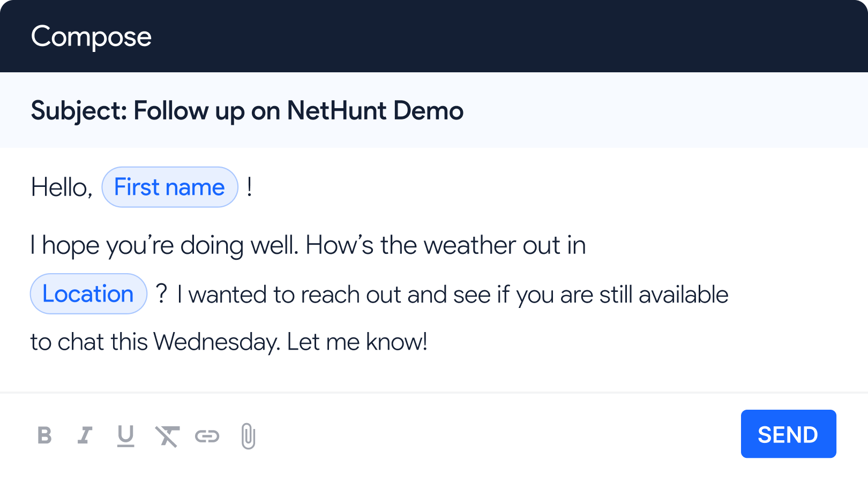Screen dimensions: 868x482
Task: Select the Location merge tag
Action: tap(88, 293)
